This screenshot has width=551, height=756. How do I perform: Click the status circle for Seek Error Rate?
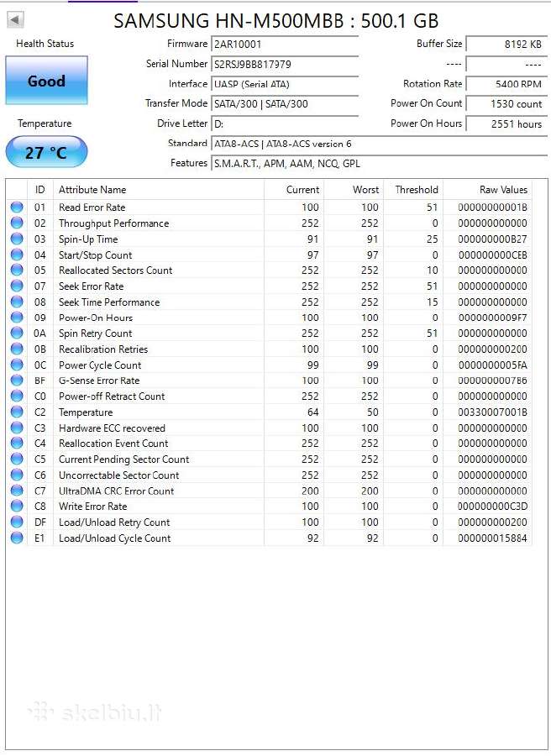pos(17,286)
